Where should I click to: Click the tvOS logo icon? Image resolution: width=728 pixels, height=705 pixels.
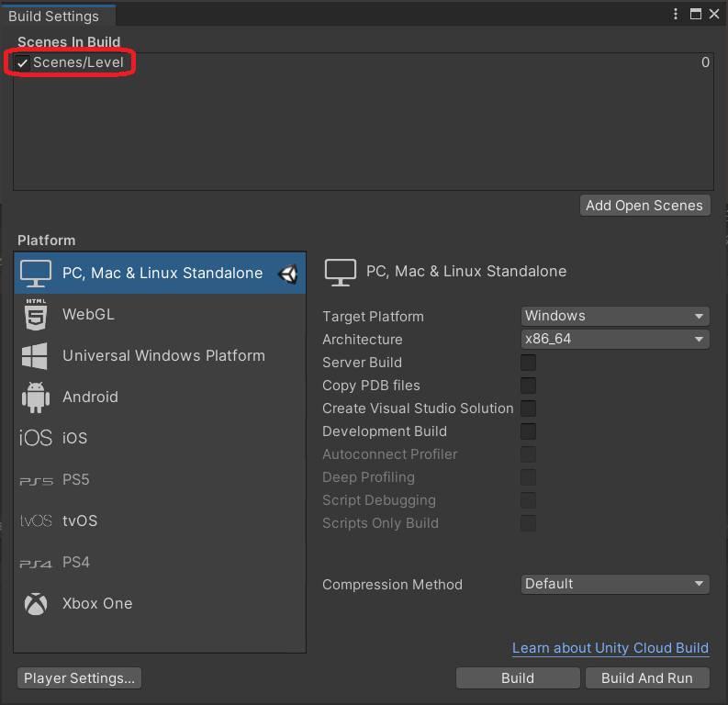point(36,520)
